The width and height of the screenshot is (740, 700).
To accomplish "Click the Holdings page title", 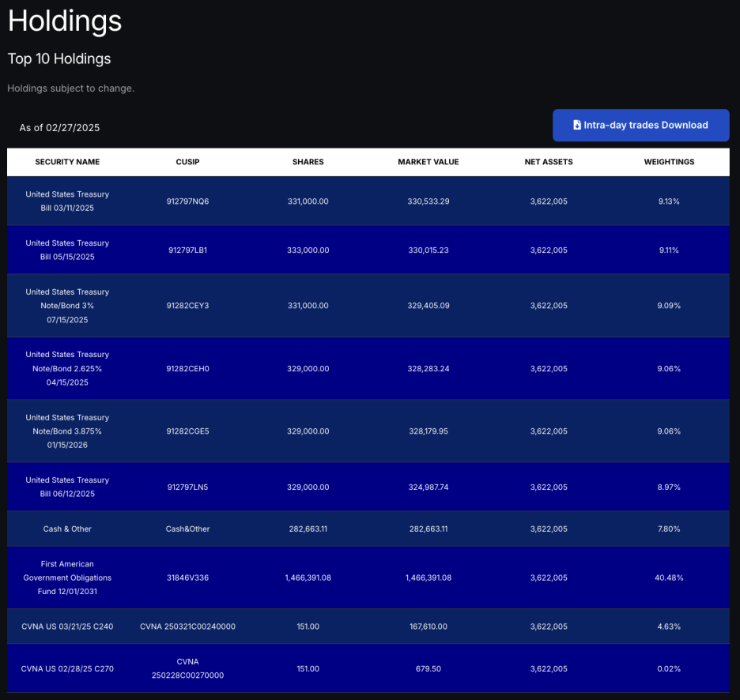I will click(x=65, y=21).
